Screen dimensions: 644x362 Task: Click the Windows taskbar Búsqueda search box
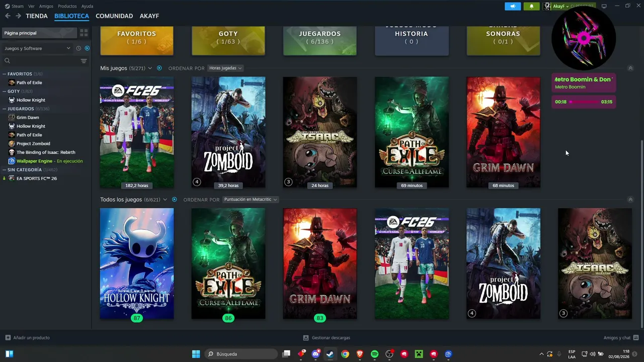point(242,354)
